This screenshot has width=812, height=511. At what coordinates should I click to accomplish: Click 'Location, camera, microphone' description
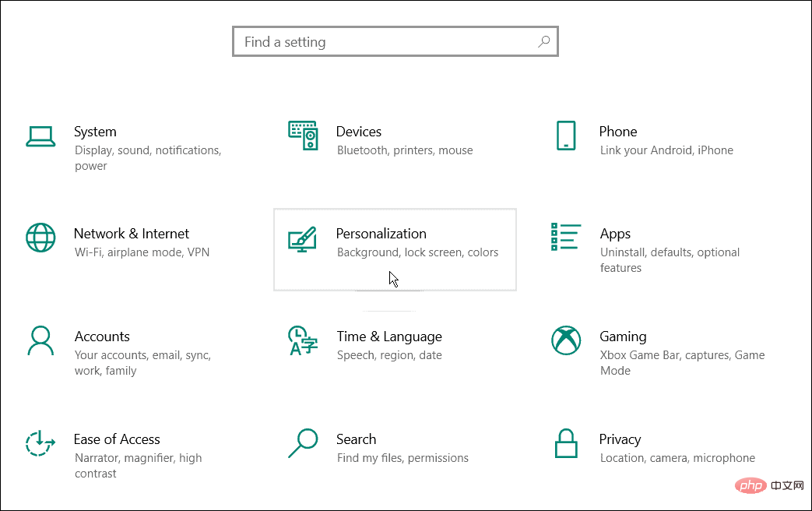pos(677,458)
